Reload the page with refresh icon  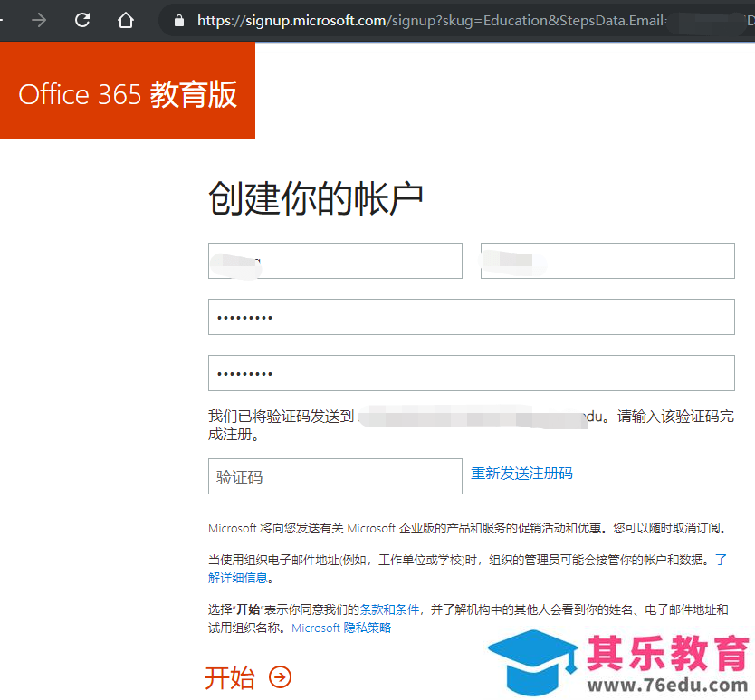tap(82, 20)
